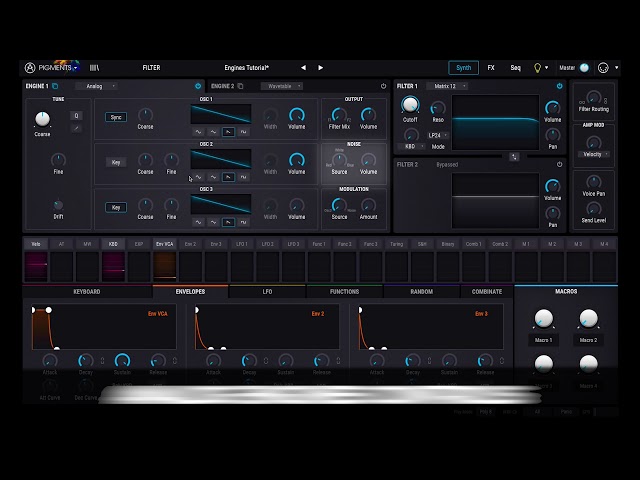Image resolution: width=640 pixels, height=480 pixels.
Task: Open Pigments main menu arrow
Action: click(x=76, y=68)
